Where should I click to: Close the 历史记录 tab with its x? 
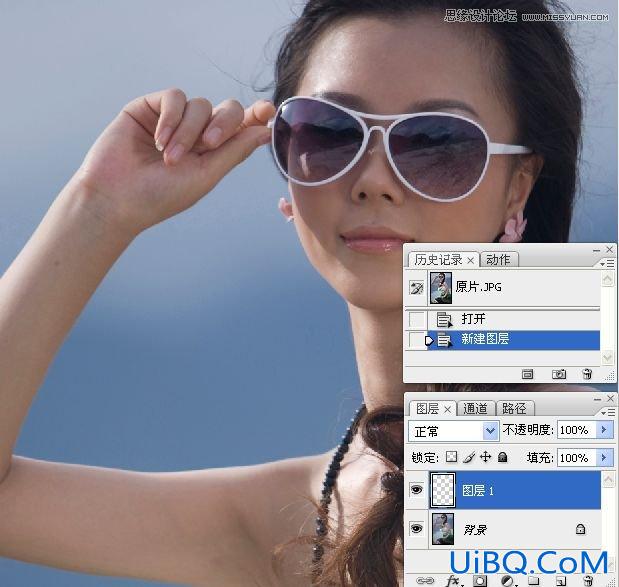point(470,261)
